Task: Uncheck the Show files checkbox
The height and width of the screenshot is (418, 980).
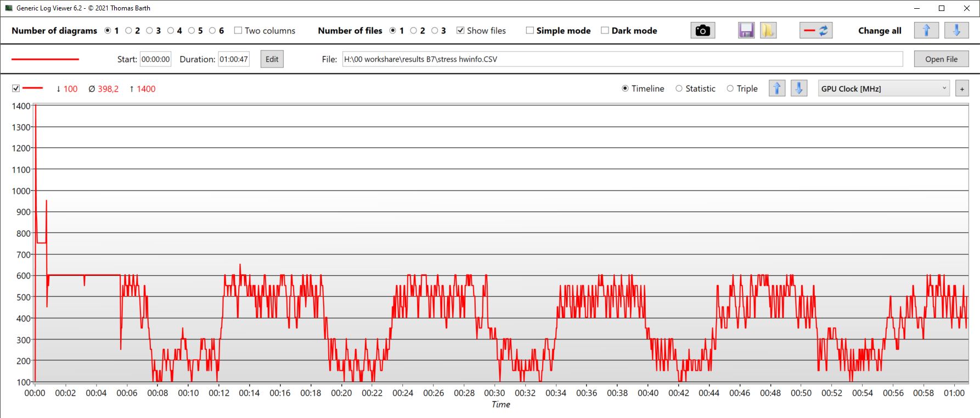Action: click(460, 31)
